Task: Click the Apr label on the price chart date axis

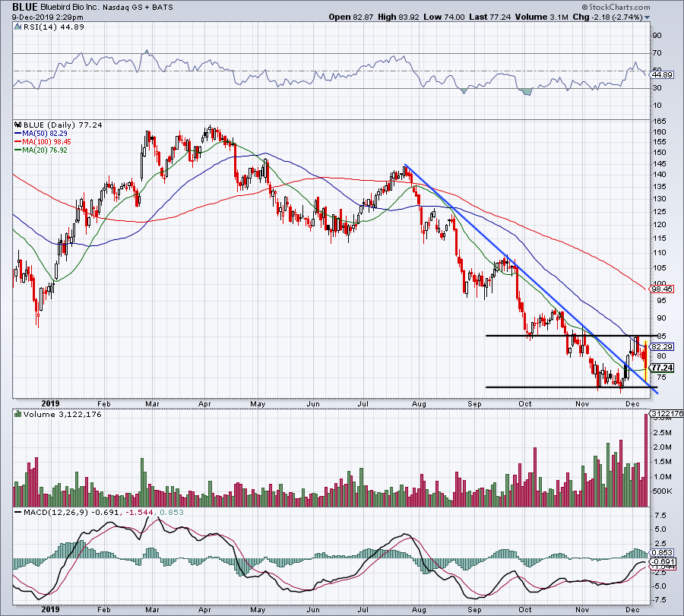Action: tap(204, 404)
